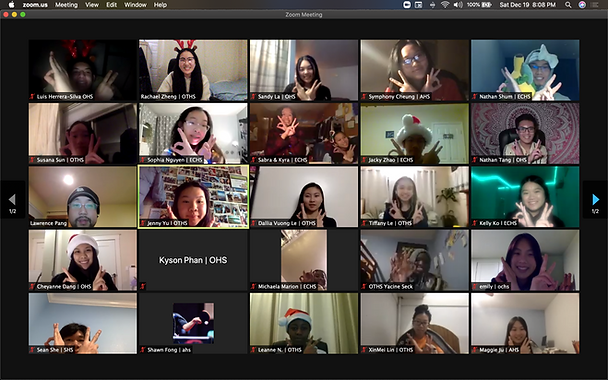Select Kelly Ko's video tile
608x380 pixels.
525,197
